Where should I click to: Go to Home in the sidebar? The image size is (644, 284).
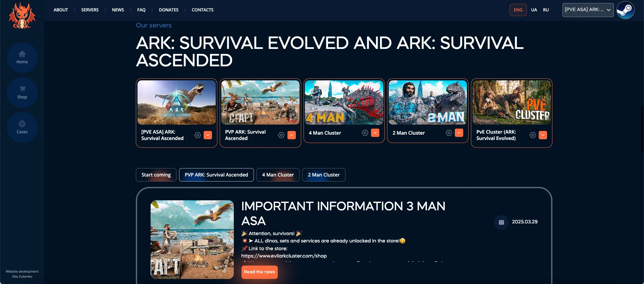tap(22, 58)
